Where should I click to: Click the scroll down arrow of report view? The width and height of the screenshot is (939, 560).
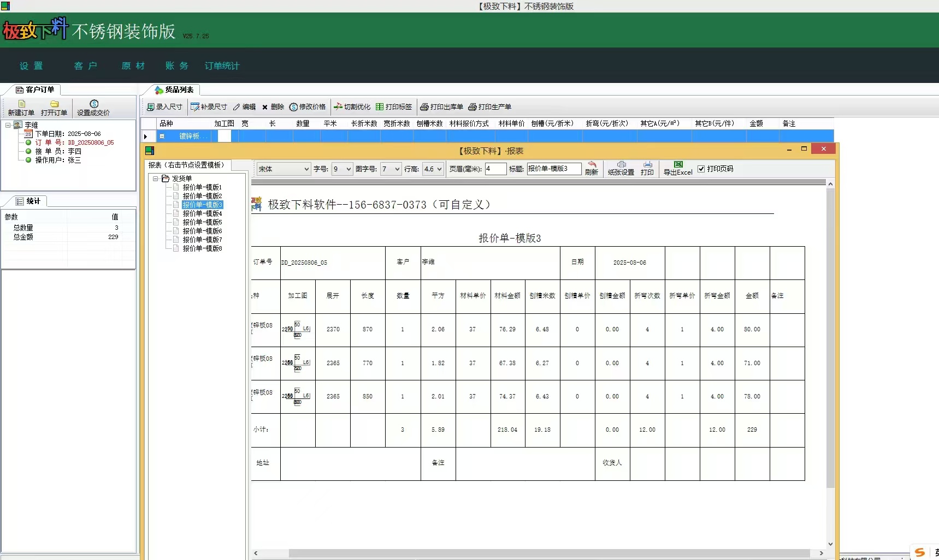[830, 544]
